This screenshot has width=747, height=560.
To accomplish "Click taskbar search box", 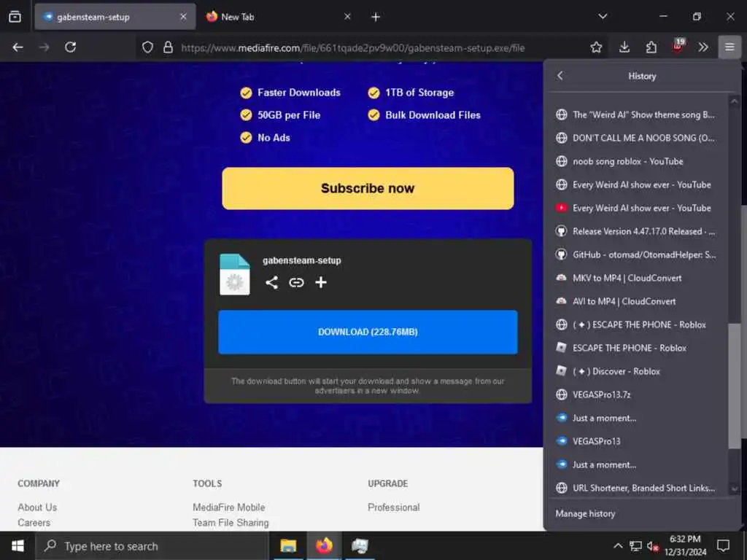I will tap(152, 545).
